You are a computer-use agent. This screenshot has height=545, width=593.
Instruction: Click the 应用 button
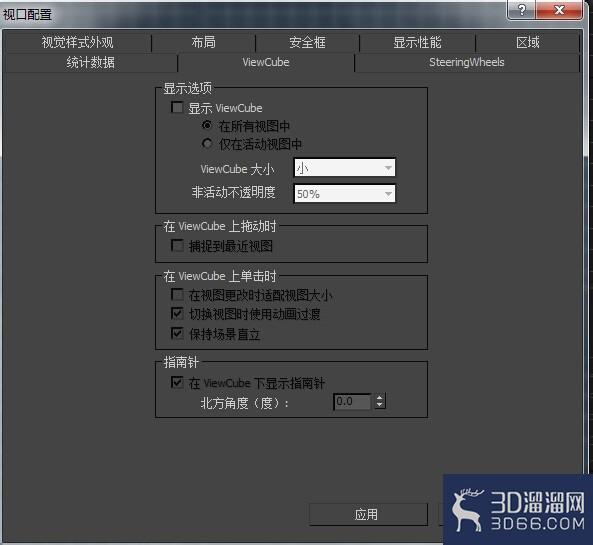(x=368, y=514)
